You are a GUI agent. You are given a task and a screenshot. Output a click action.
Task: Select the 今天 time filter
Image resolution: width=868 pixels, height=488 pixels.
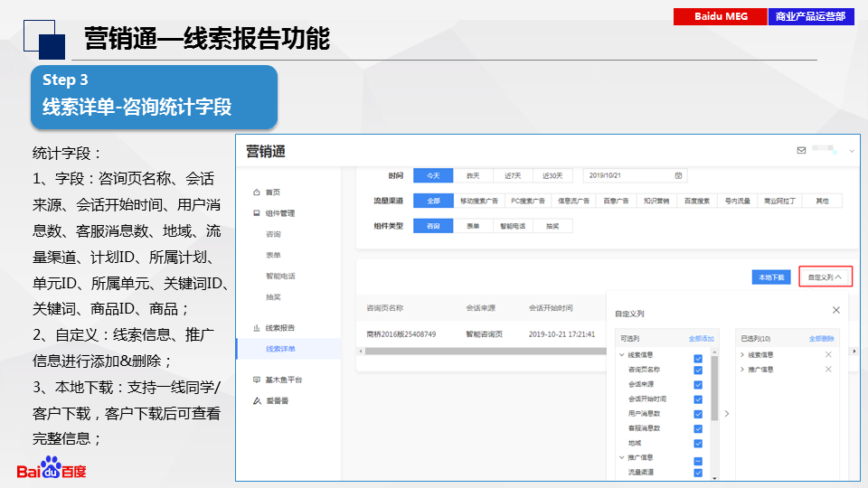(433, 175)
